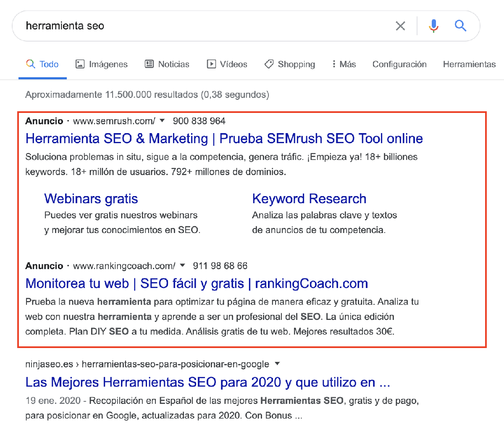
Task: Switch to the Todo tab
Action: 47,64
